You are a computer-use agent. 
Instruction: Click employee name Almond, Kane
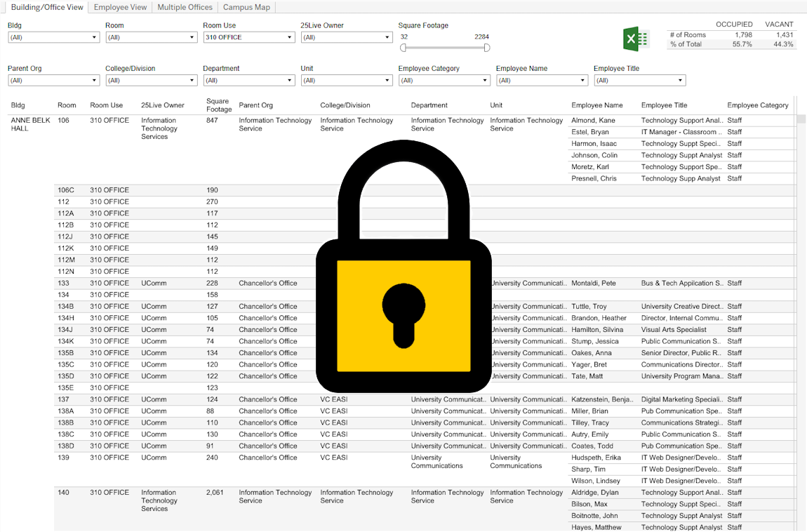point(593,121)
